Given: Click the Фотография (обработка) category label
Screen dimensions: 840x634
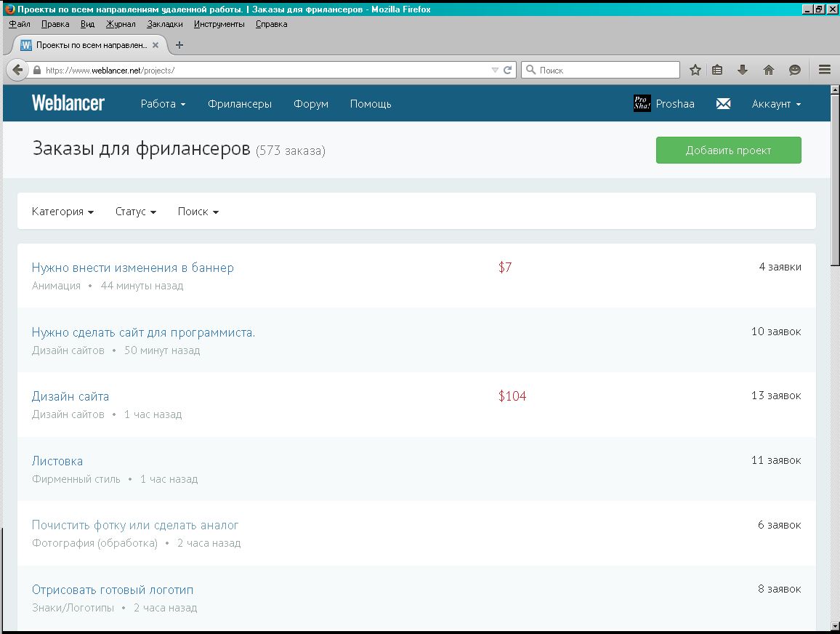Looking at the screenshot, I should [x=94, y=543].
